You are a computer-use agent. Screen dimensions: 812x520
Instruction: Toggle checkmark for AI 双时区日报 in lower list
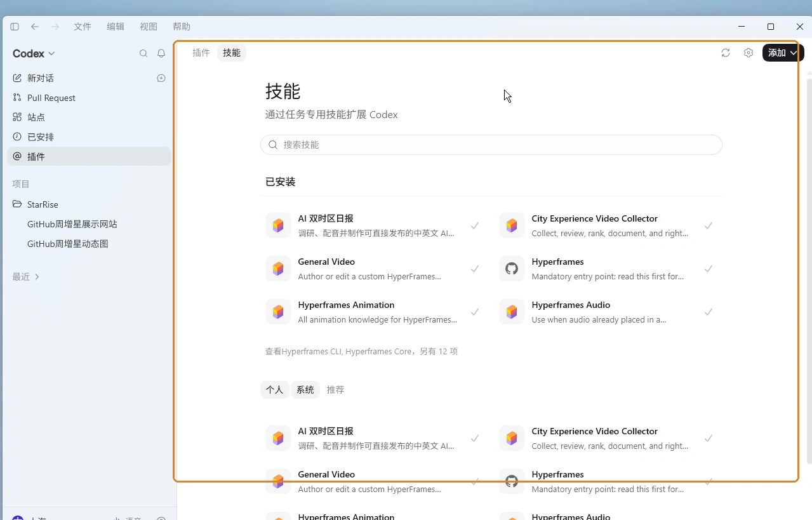click(475, 438)
